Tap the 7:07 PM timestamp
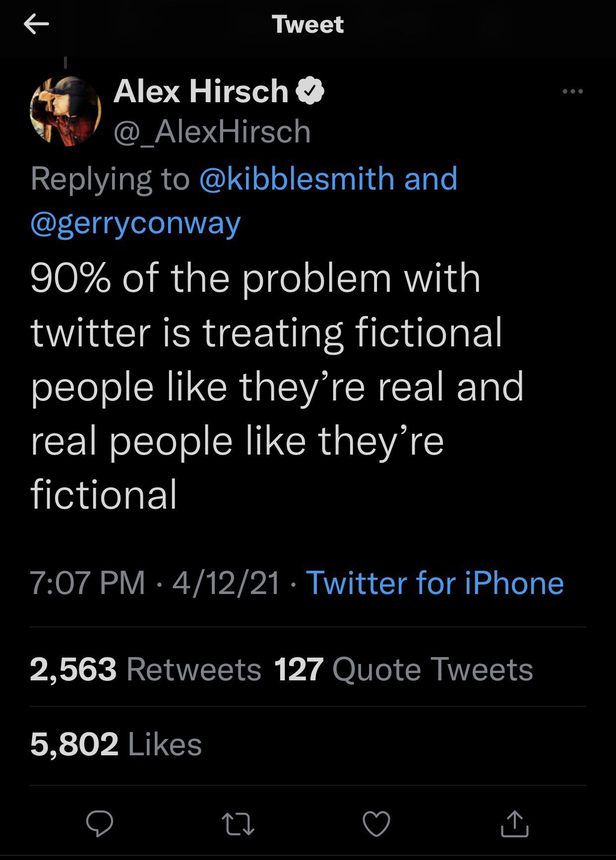The image size is (616, 860). point(87,583)
